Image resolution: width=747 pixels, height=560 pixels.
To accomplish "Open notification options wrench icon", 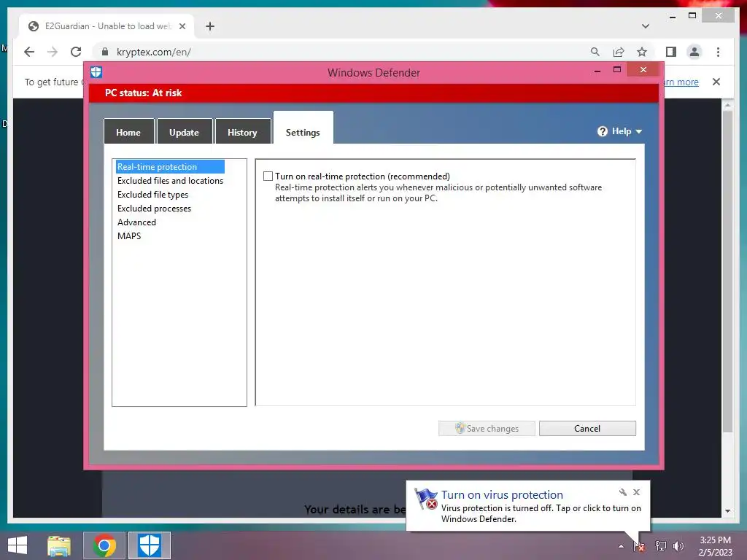I will point(623,492).
